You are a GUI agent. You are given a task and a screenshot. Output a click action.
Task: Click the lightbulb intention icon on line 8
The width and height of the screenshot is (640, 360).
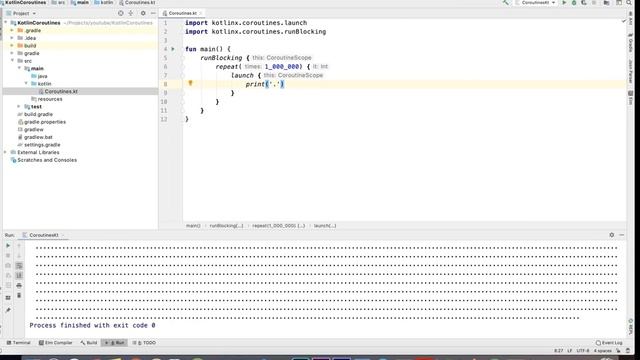(190, 83)
